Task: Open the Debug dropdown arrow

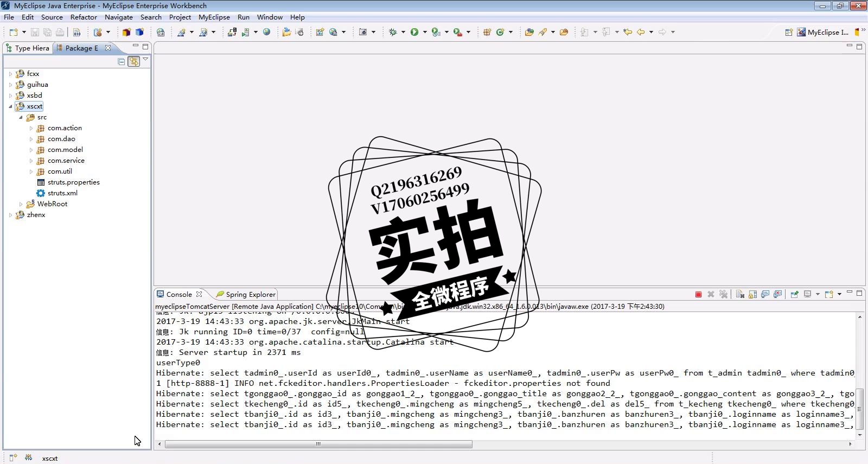Action: [403, 32]
